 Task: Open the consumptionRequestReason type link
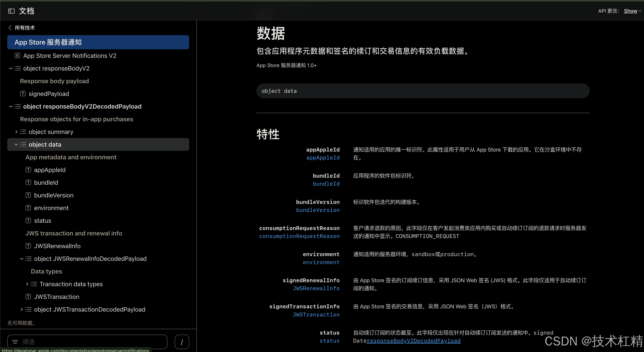pyautogui.click(x=299, y=236)
